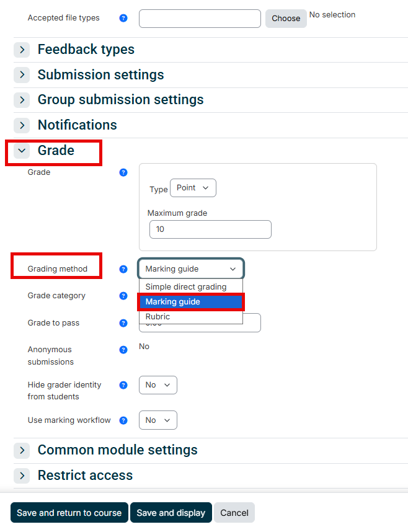Expand the Submission settings section
Viewport: 408px width, 532px height.
22,74
